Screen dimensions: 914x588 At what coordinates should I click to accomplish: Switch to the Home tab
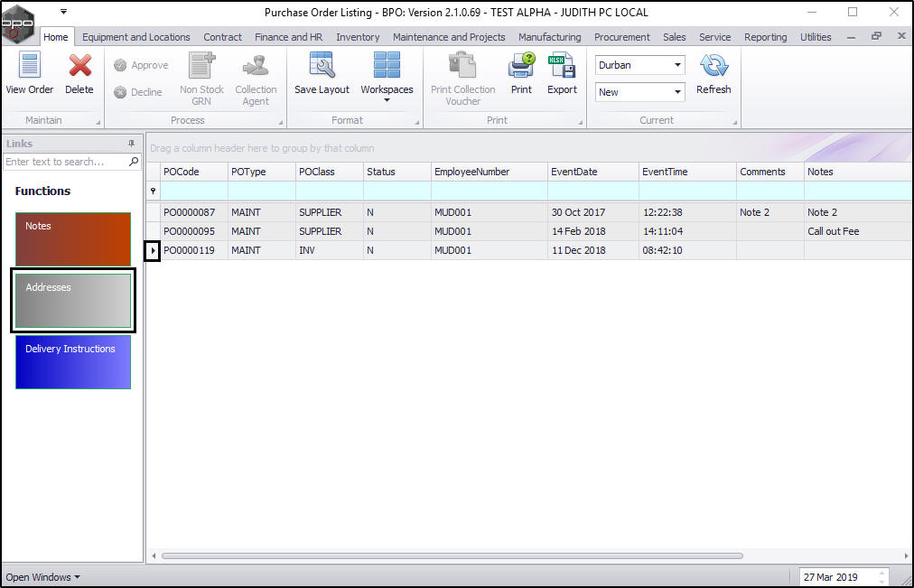[56, 37]
